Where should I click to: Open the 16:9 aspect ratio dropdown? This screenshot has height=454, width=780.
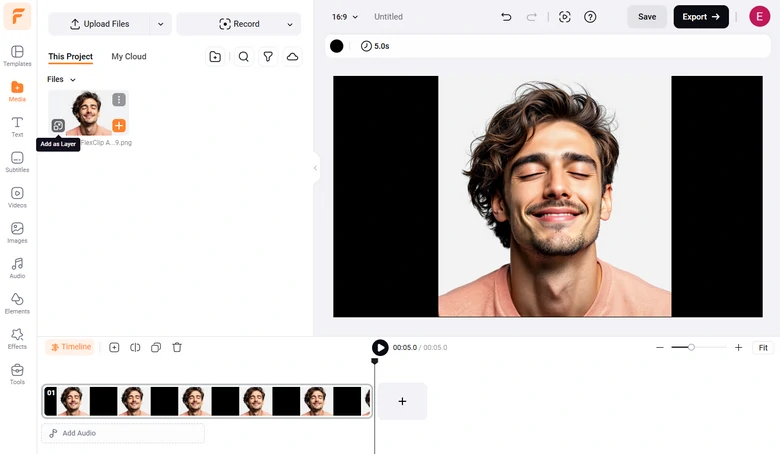pyautogui.click(x=345, y=17)
